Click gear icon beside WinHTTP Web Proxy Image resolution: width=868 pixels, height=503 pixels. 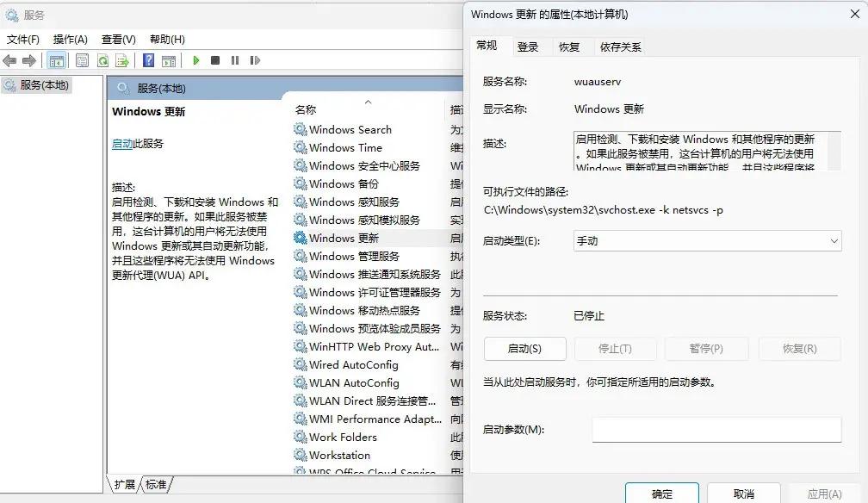(300, 346)
